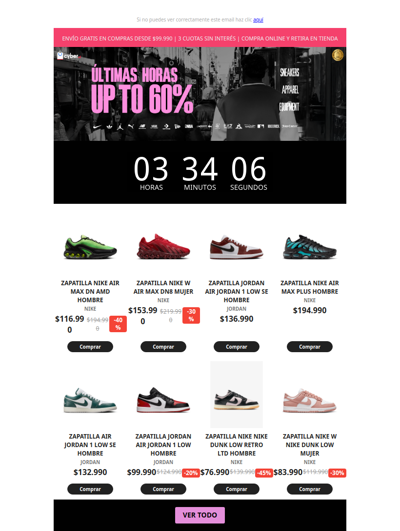The image size is (400, 531).
Task: Click the -45% discount badge
Action: pos(264,473)
